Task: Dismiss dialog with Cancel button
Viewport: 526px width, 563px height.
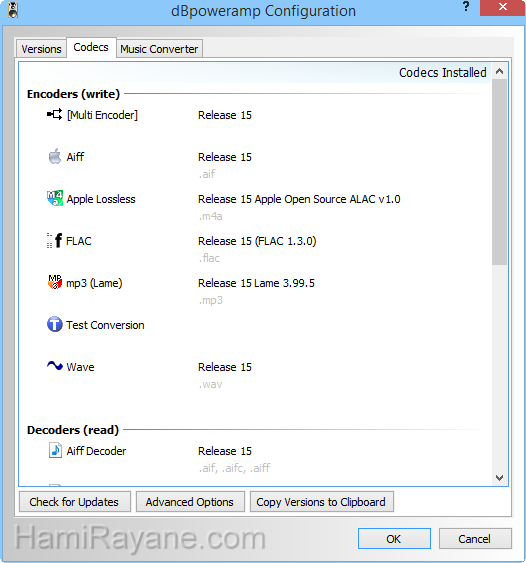Action: 475,539
